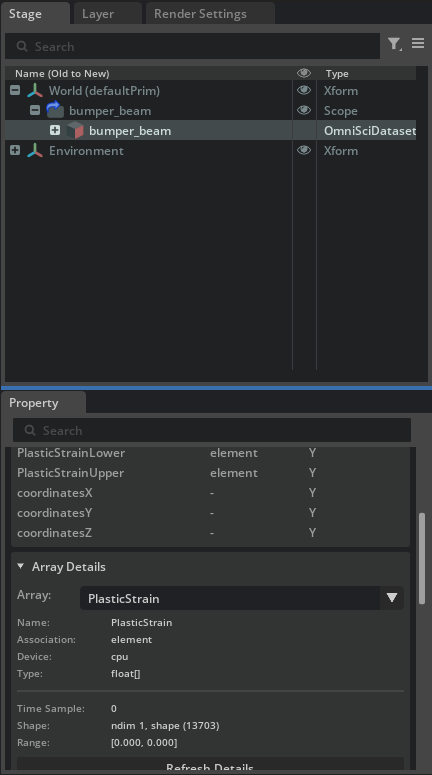Expand the bumper_beam dataset node
The image size is (432, 775).
(x=55, y=130)
